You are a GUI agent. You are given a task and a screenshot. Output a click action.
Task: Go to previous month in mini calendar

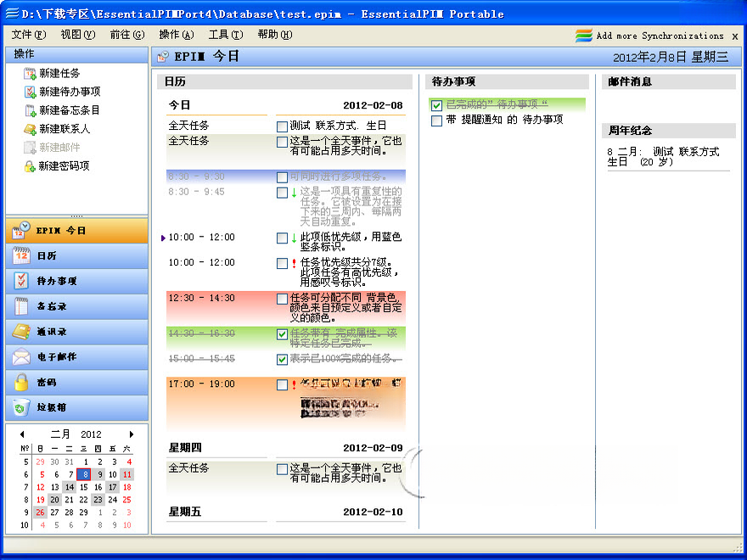[22, 434]
